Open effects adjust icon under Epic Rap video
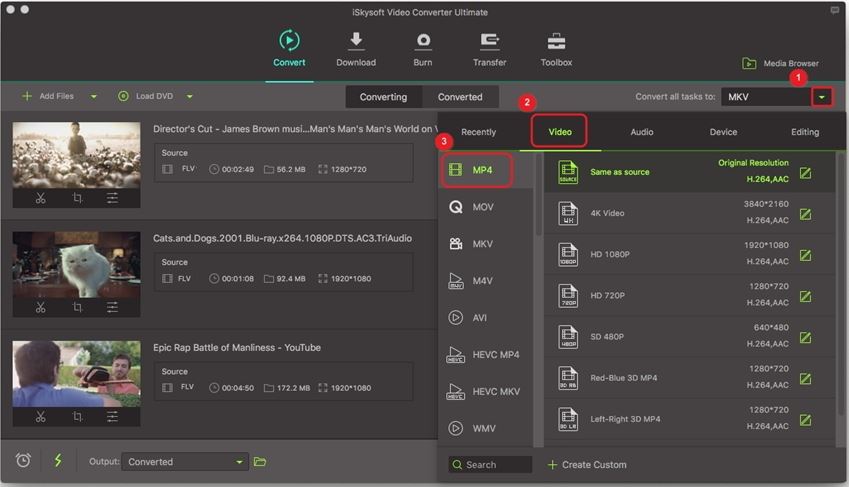 [112, 416]
